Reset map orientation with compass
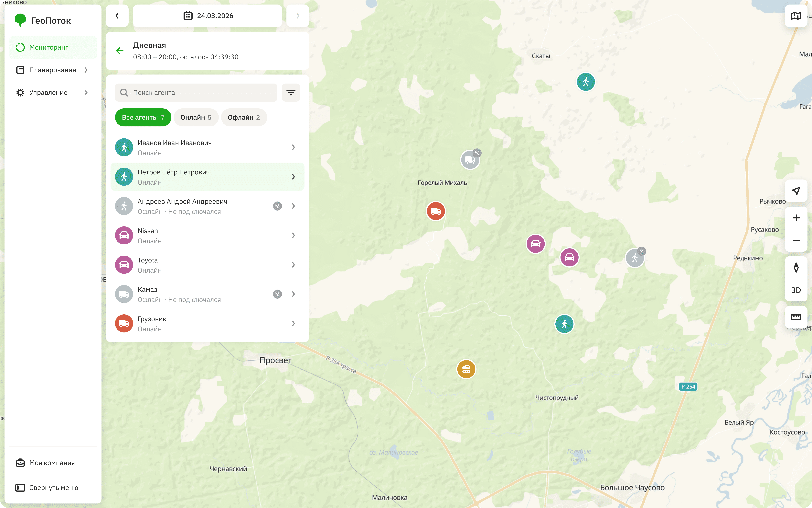The width and height of the screenshot is (812, 508). coord(796,268)
